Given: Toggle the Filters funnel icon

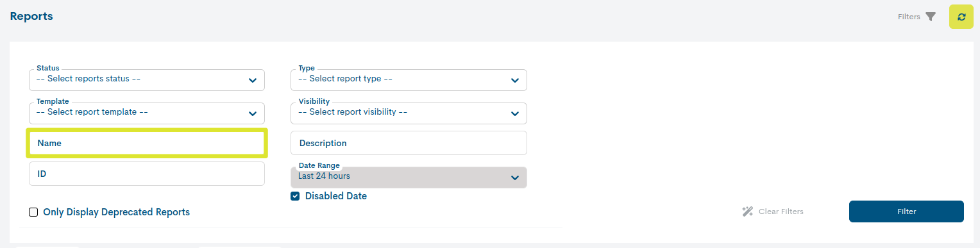Looking at the screenshot, I should pyautogui.click(x=931, y=17).
